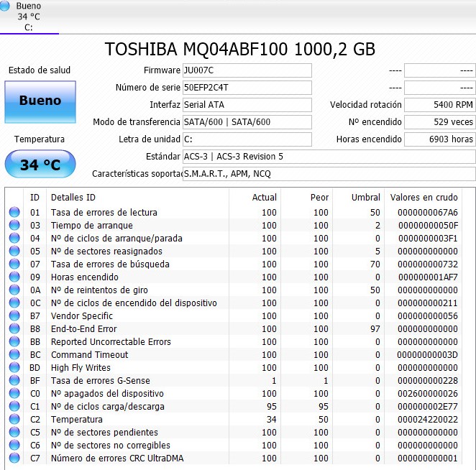Select the Tasa de errores de búsqueda row
The height and width of the screenshot is (470, 476).
tap(234, 264)
